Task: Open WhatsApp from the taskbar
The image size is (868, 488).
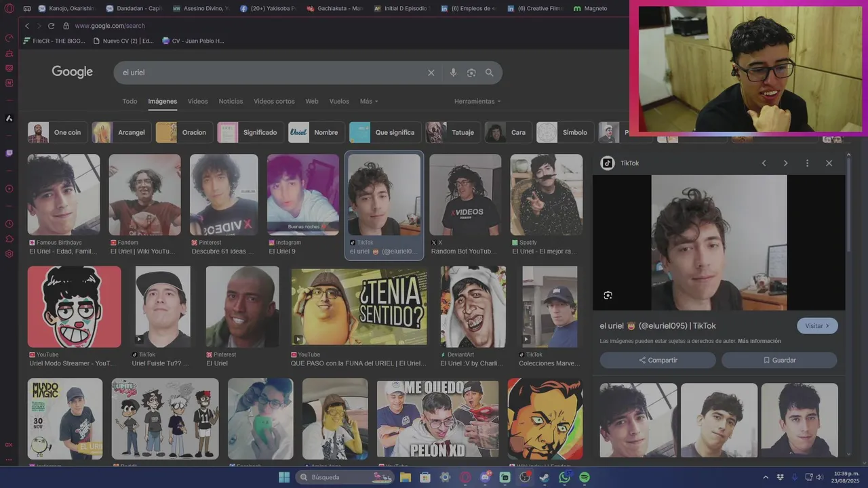Action: pos(565,477)
